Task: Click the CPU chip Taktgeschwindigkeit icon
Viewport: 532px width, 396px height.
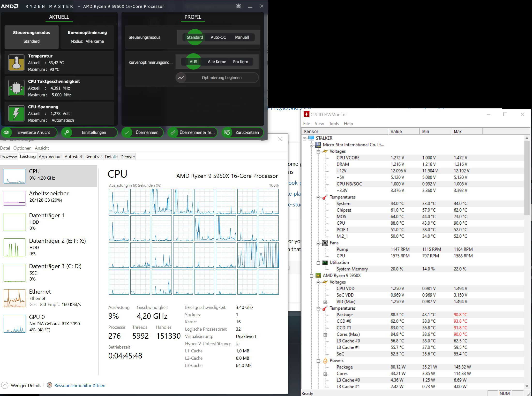Action: 16,88
